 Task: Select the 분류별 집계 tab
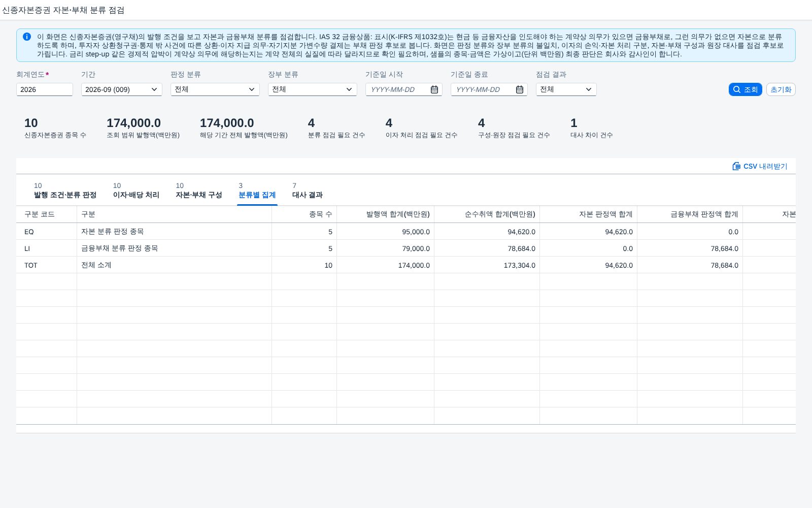[257, 190]
